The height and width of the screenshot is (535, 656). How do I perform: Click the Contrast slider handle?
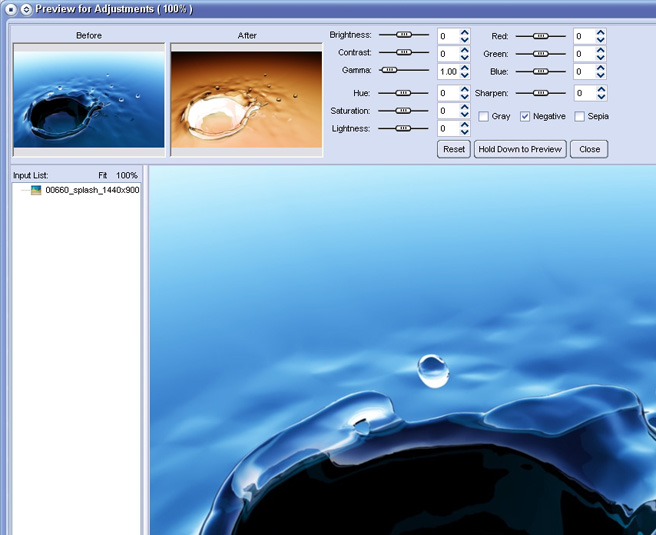coord(404,52)
